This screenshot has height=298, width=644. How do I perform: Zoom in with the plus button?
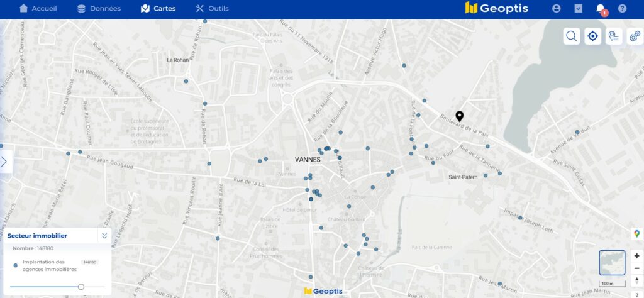(x=636, y=255)
